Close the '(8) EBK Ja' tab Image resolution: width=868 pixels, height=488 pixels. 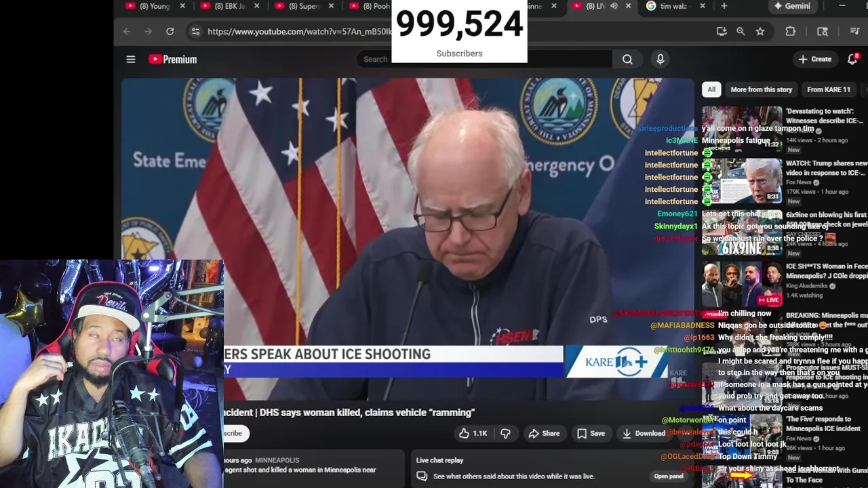256,6
